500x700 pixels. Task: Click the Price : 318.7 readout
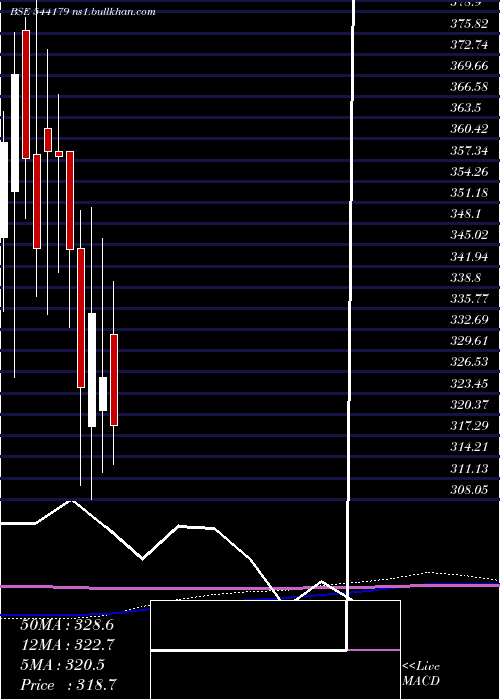[69, 685]
